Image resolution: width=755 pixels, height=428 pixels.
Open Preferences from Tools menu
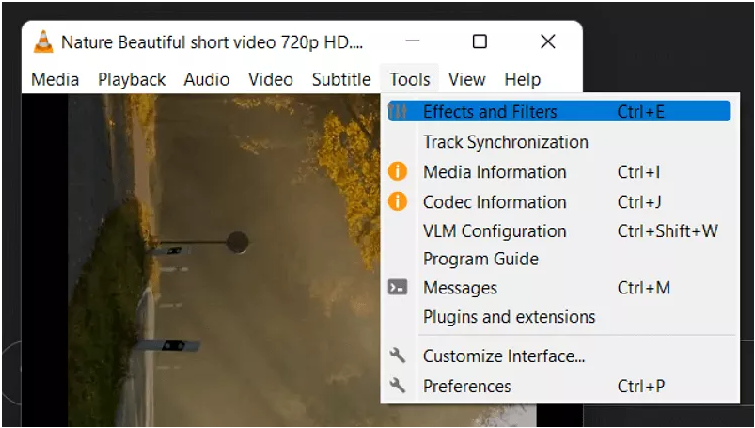(x=560, y=386)
